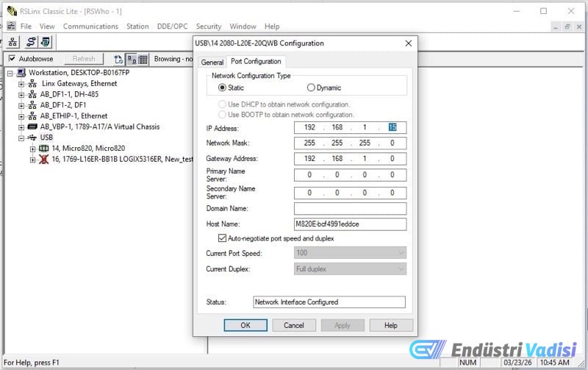Open the Help menu
The height and width of the screenshot is (370, 588).
pos(272,26)
